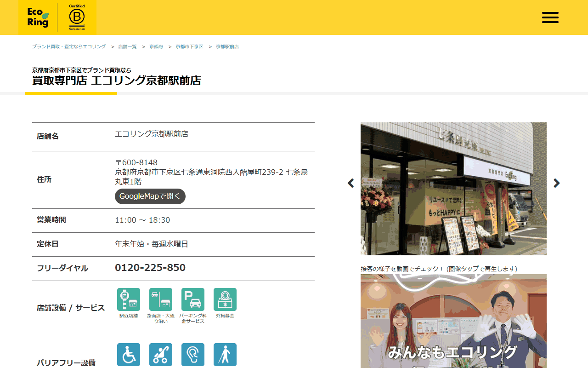This screenshot has width=588, height=368.
Task: Click the 駅近店舗 facility icon
Action: (x=129, y=299)
